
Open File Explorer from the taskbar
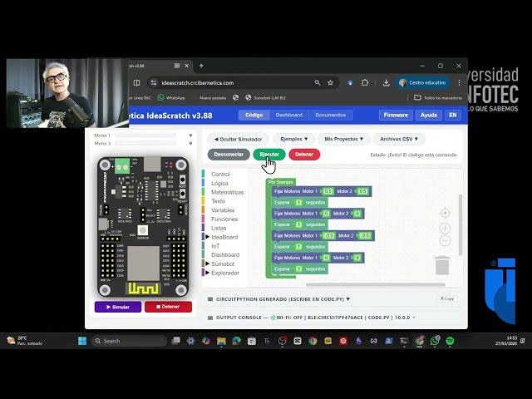[221, 341]
